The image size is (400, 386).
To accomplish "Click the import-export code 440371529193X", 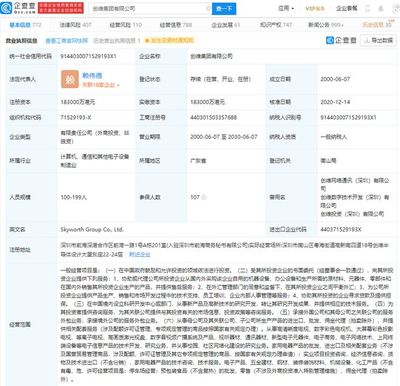I will pyautogui.click(x=341, y=229).
